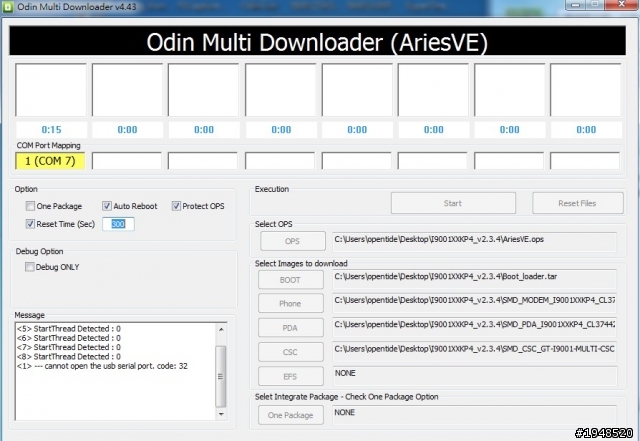Click the AriesVE.ops path field
The height and width of the screenshot is (441, 640).
tap(475, 242)
